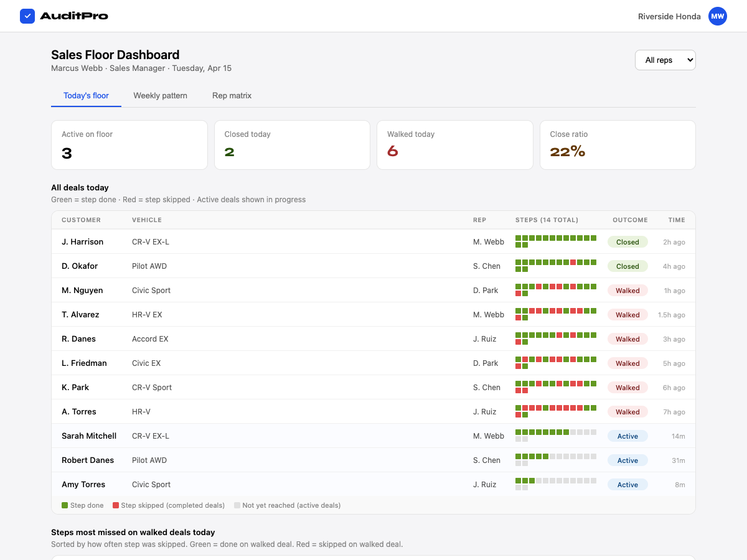The height and width of the screenshot is (560, 747).
Task: Switch to the Weekly pattern tab
Action: (161, 96)
